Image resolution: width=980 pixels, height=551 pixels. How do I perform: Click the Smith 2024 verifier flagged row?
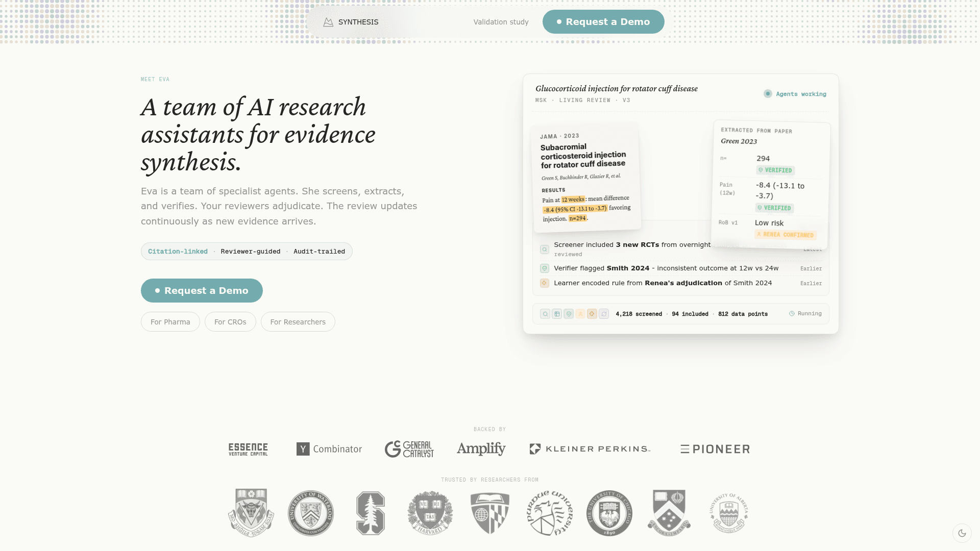click(x=681, y=268)
